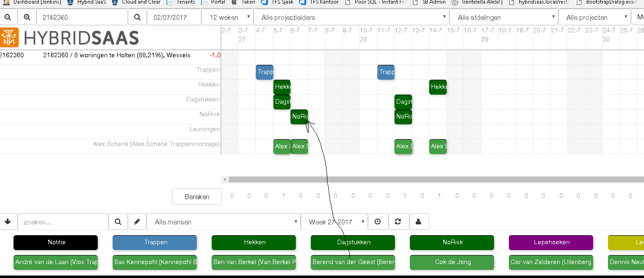Click the zoom out magnifier icon
644x278 pixels.
pyautogui.click(x=8, y=18)
